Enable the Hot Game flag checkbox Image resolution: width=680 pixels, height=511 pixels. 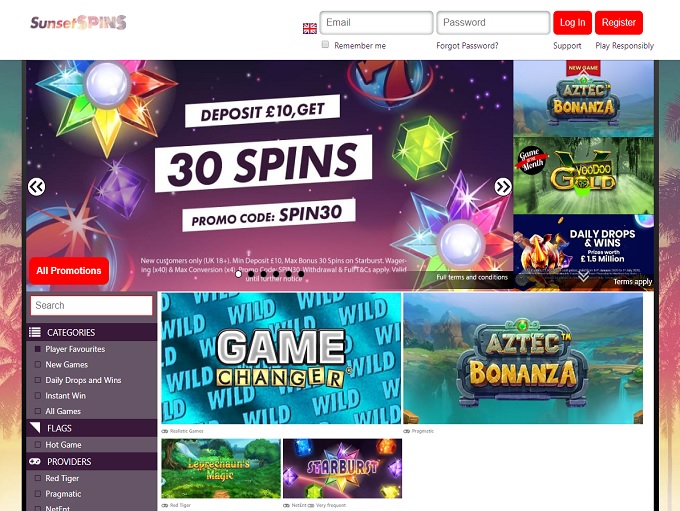point(38,445)
